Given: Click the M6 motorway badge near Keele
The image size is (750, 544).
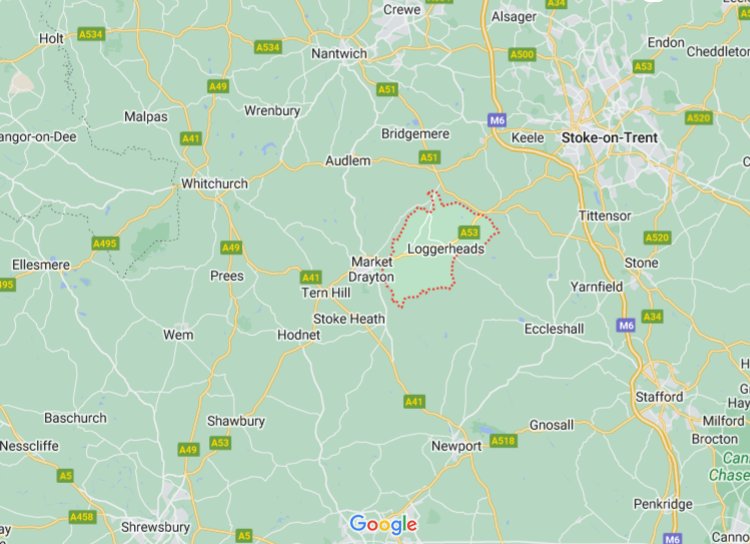Looking at the screenshot, I should click(497, 120).
